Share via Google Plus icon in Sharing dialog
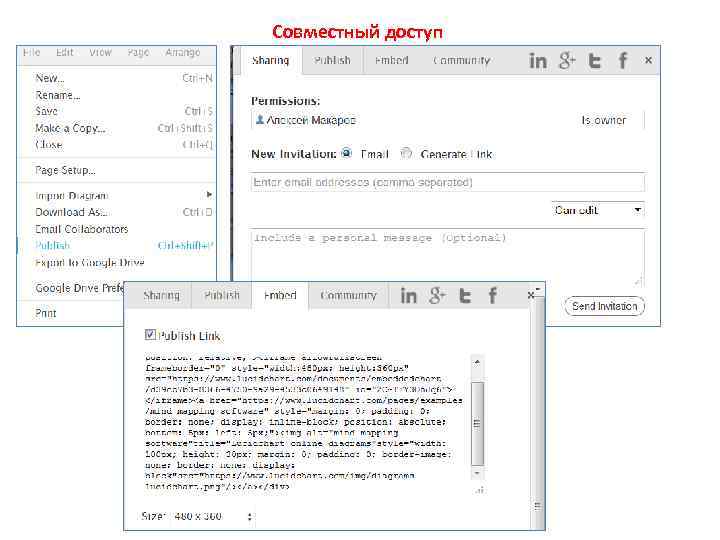Viewport: 720px width, 540px height. [x=567, y=61]
